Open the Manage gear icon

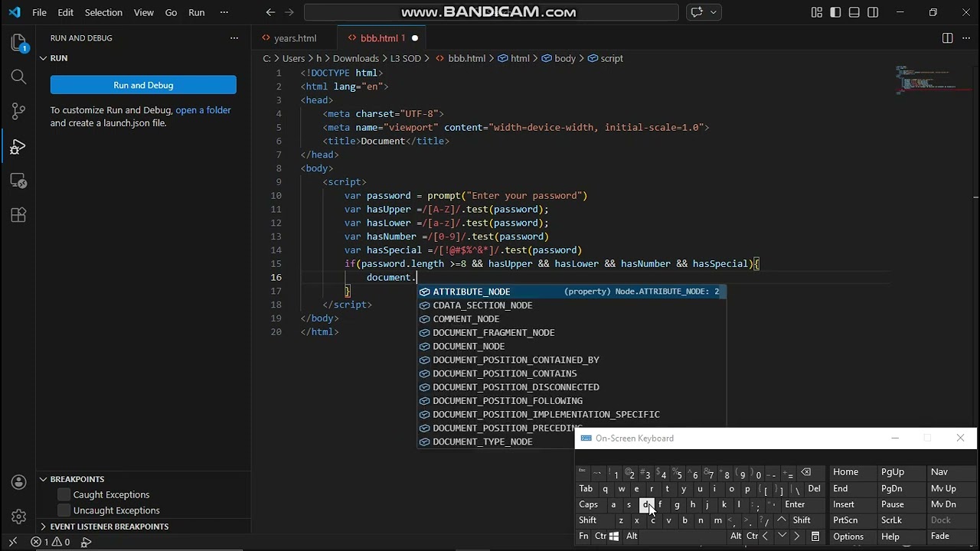pyautogui.click(x=18, y=517)
